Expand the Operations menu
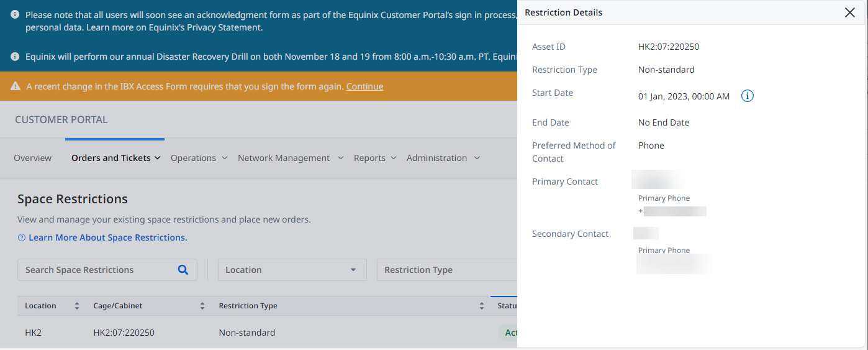The width and height of the screenshot is (868, 350). pyautogui.click(x=199, y=158)
